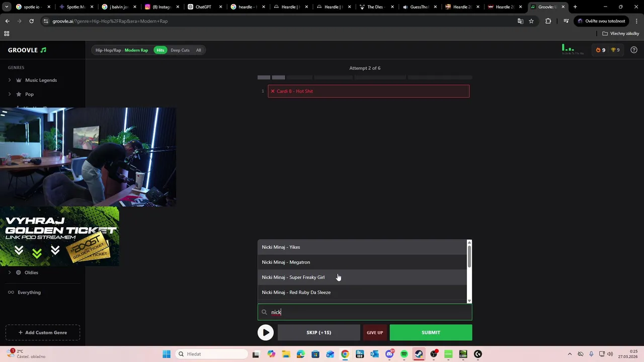Click the red X beside Cardi B guess
This screenshot has height=362, width=644.
tap(273, 91)
